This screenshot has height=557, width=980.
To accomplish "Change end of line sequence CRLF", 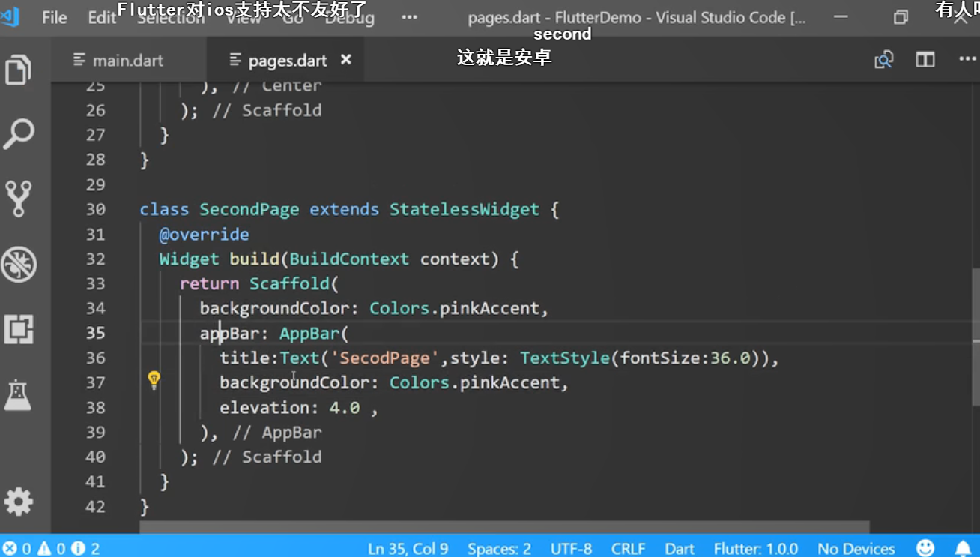I will click(x=628, y=549).
